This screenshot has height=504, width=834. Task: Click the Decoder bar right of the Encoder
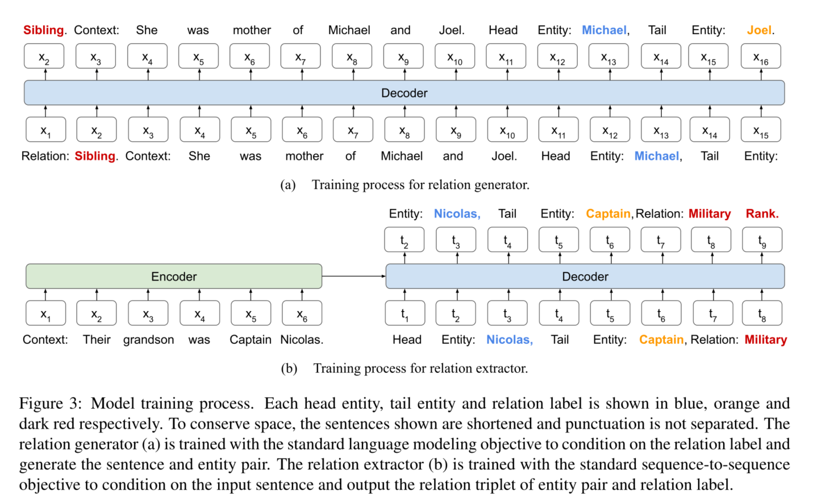coord(585,276)
